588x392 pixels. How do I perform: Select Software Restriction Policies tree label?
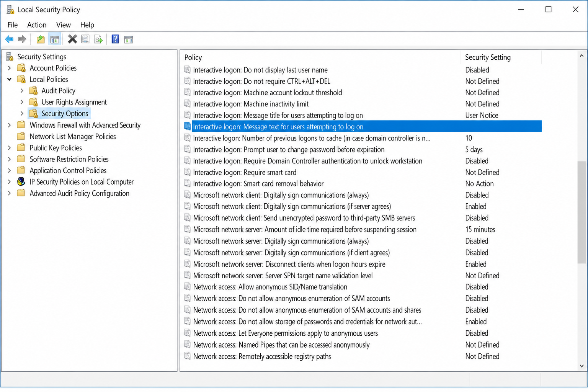[69, 159]
